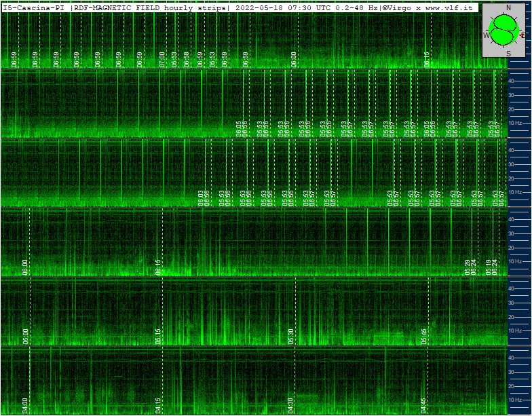Image resolution: width=532 pixels, height=416 pixels.
Task: Click the S letter on the compass
Action: tap(509, 54)
